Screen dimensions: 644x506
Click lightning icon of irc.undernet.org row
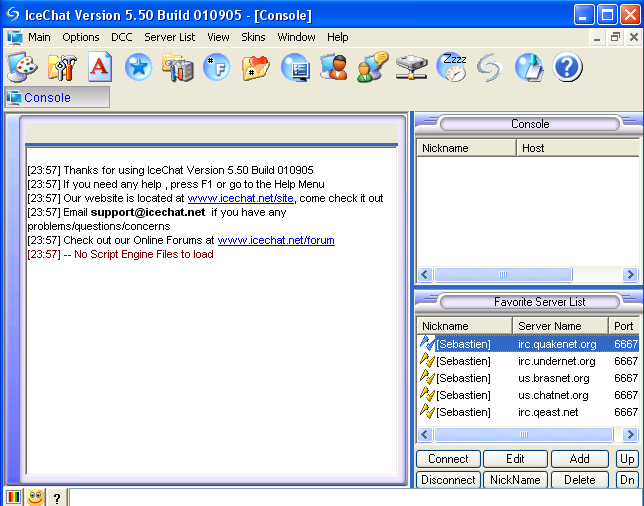[x=427, y=360]
